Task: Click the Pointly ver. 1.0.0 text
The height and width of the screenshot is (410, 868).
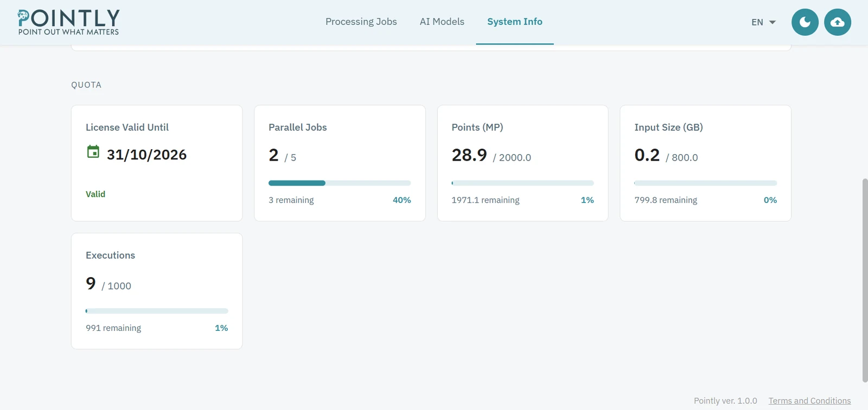Action: [725, 401]
